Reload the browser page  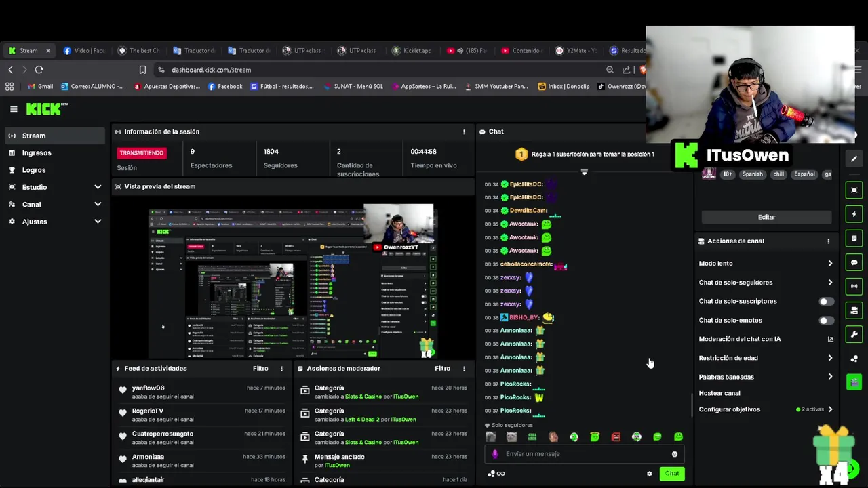click(x=39, y=70)
